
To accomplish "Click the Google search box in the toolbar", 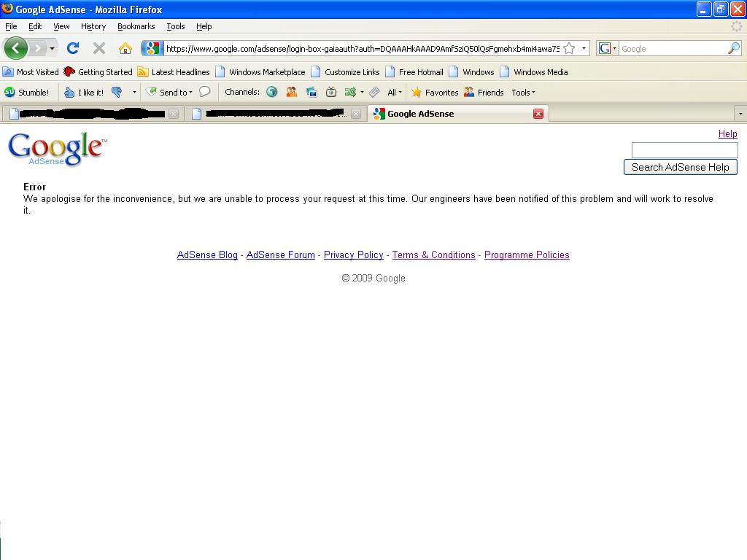I will (x=673, y=49).
